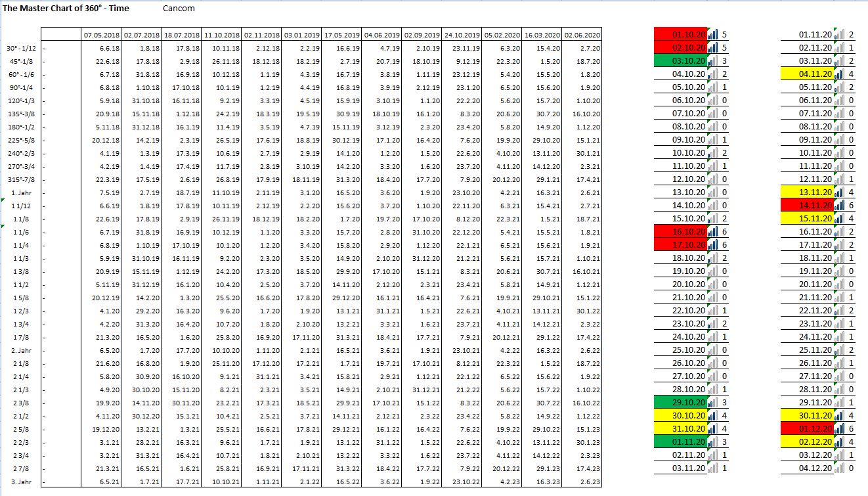Select the 2. Jahr cell under 04.06.2019
The height and width of the screenshot is (496, 868).
[381, 350]
